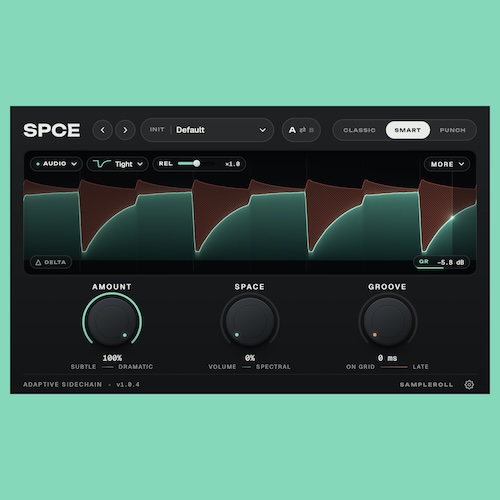Click the GR -5.8 dB readout
This screenshot has height=500, width=500.
click(x=442, y=262)
